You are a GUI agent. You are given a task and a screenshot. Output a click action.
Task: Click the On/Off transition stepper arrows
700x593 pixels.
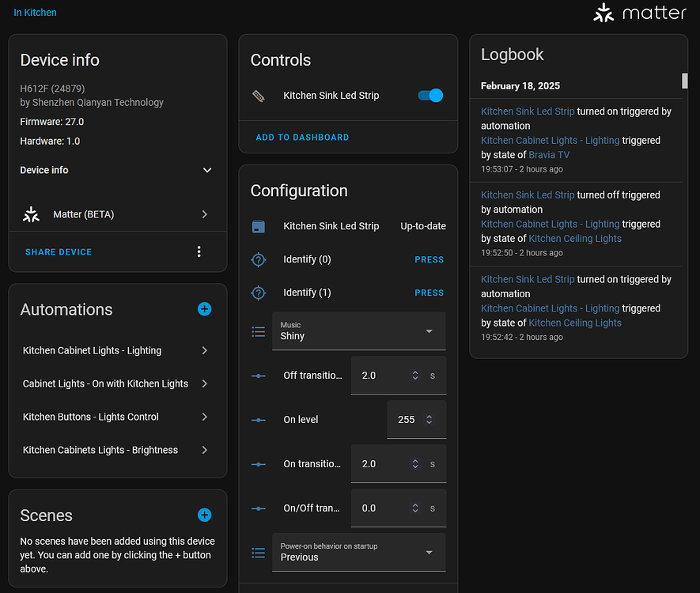[415, 508]
